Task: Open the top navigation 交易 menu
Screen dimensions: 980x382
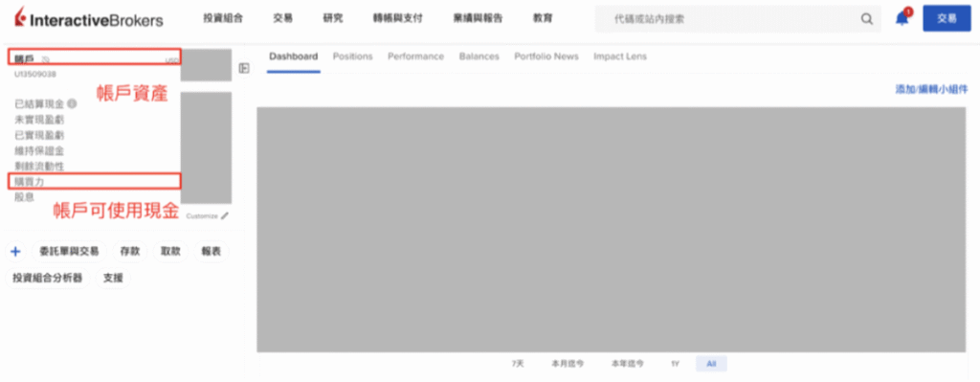Action: click(x=282, y=19)
